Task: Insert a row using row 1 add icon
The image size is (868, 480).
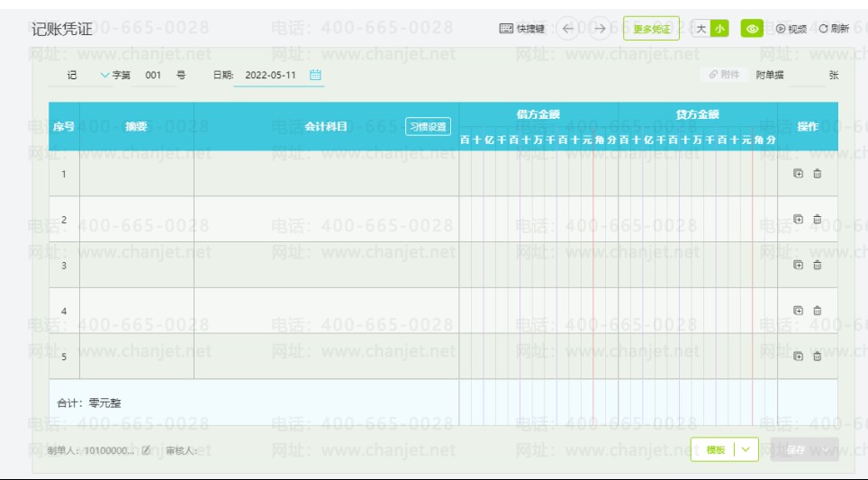Action: 798,173
